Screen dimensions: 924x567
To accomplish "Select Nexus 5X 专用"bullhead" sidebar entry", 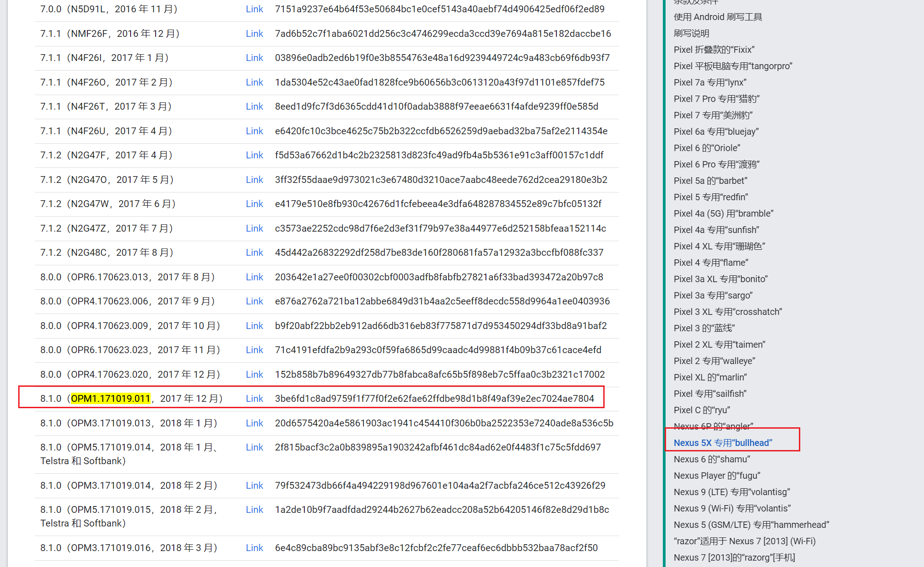I will click(723, 443).
